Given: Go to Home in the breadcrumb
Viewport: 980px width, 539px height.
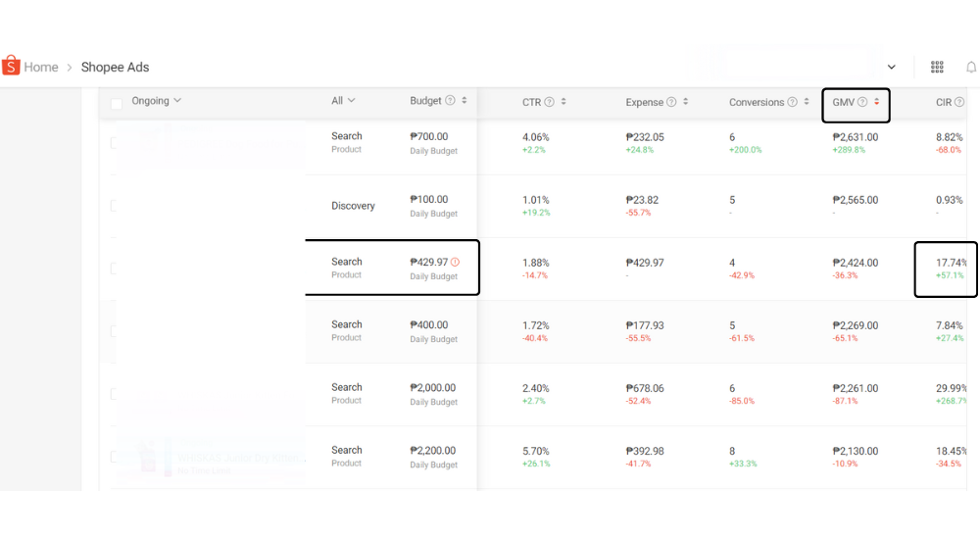Looking at the screenshot, I should pos(41,67).
